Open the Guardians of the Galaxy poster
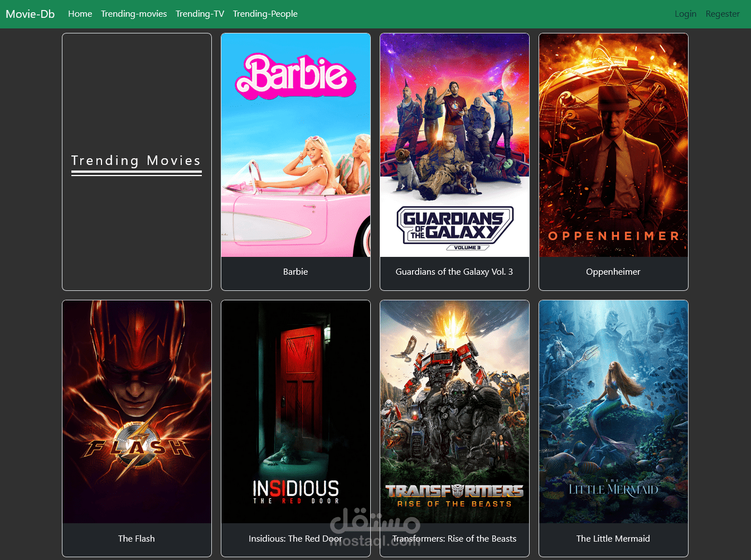The image size is (751, 560). 454,145
